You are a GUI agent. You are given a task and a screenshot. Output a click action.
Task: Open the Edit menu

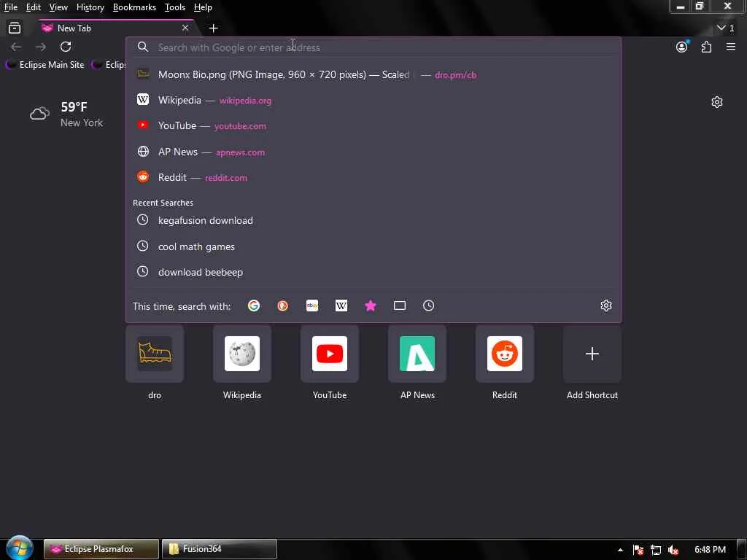coord(34,7)
